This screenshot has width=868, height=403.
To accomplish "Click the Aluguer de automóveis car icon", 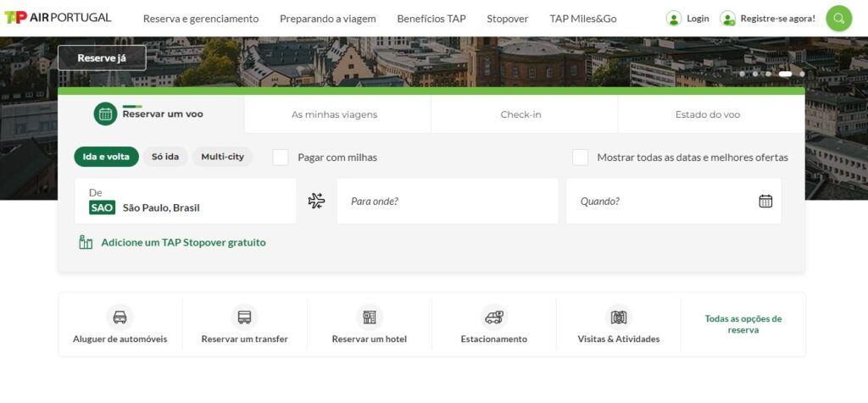I will 120,317.
